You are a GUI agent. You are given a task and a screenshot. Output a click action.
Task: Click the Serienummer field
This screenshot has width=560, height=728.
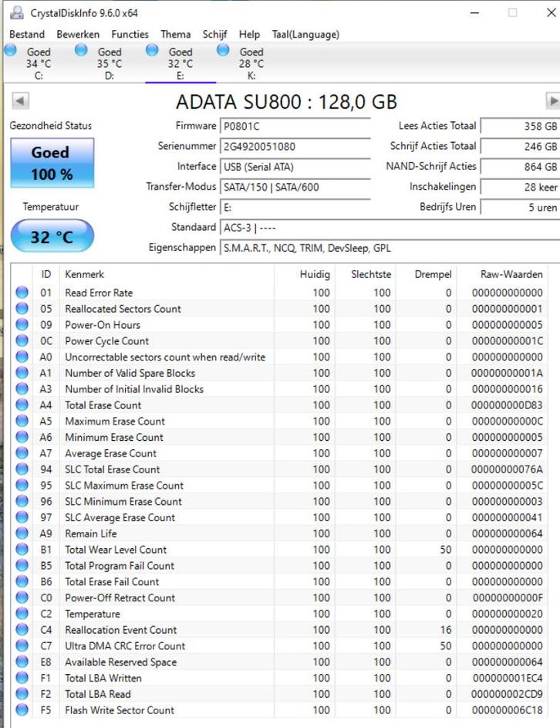(295, 147)
